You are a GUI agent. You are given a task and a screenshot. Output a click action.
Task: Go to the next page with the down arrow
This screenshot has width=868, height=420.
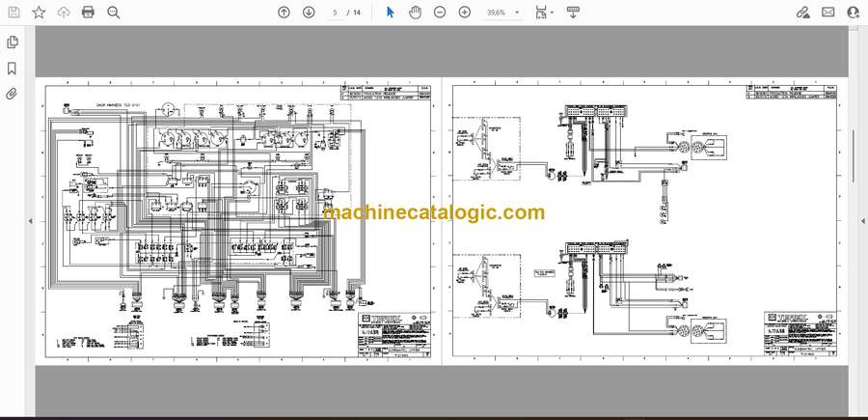(x=309, y=13)
